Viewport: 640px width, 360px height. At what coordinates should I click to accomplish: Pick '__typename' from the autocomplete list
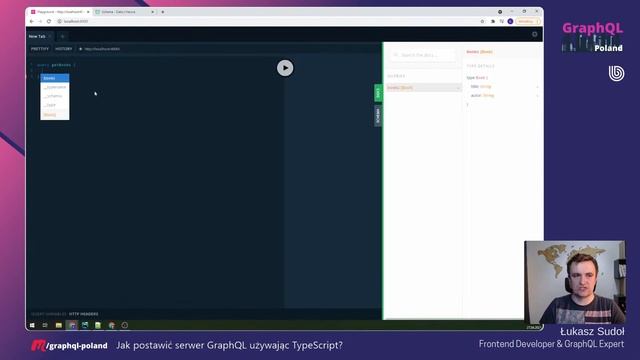tap(55, 87)
